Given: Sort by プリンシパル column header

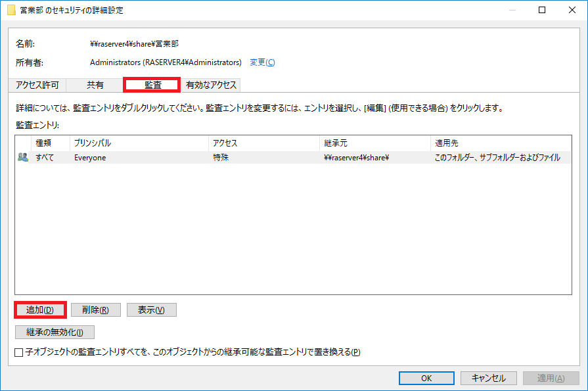Looking at the screenshot, I should [x=139, y=143].
